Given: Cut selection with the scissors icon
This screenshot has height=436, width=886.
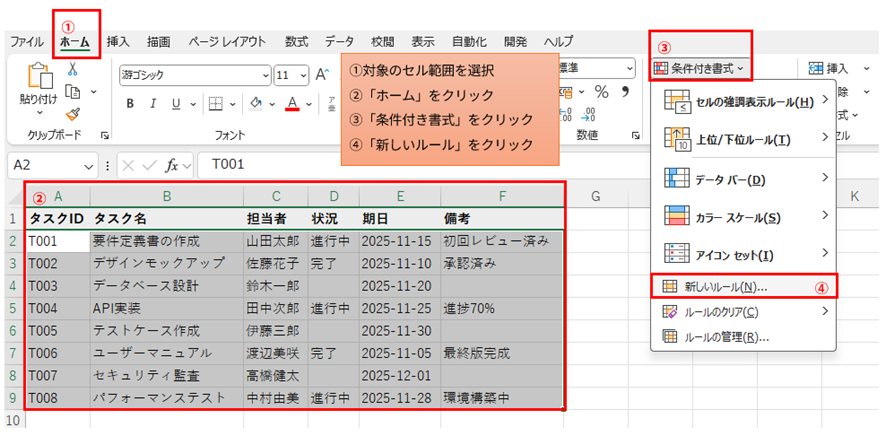Looking at the screenshot, I should (72, 69).
